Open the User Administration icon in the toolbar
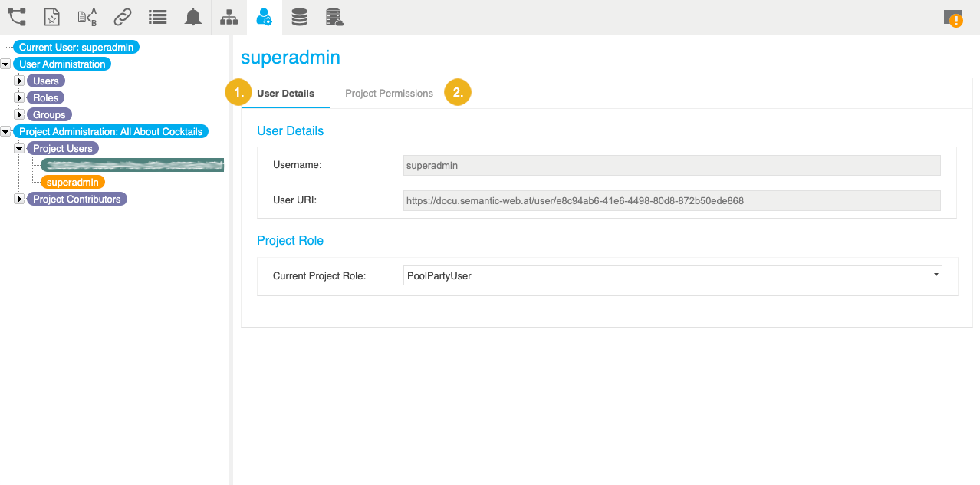Image resolution: width=980 pixels, height=485 pixels. click(263, 16)
